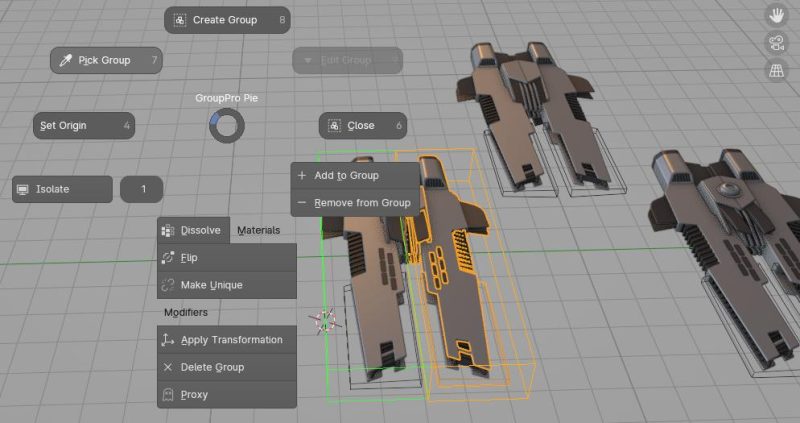Click the pan view hand icon
This screenshot has width=800, height=423.
[774, 15]
